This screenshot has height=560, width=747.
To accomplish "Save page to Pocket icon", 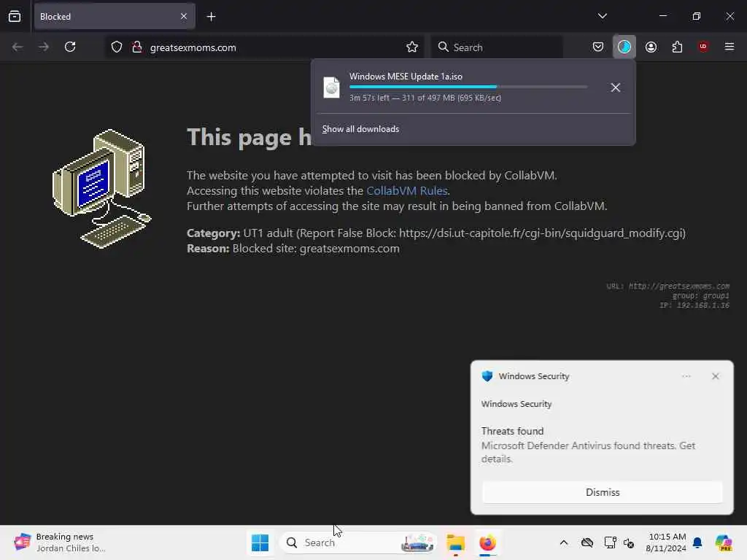I will [598, 47].
